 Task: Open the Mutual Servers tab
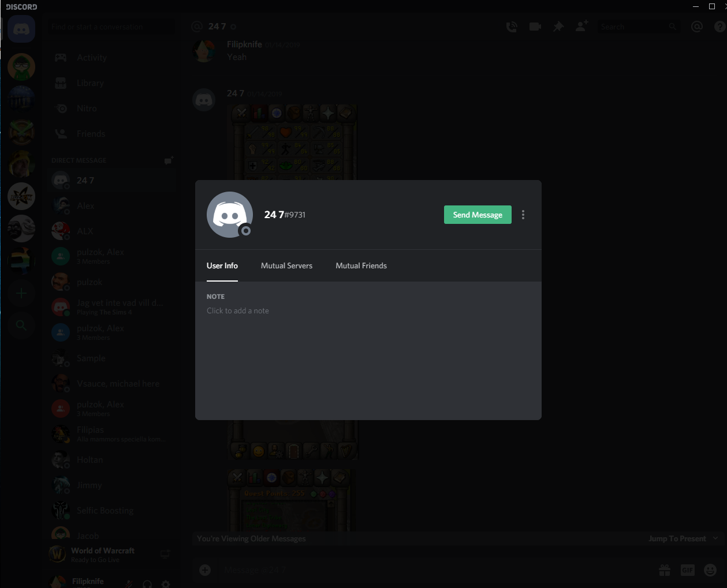tap(286, 265)
